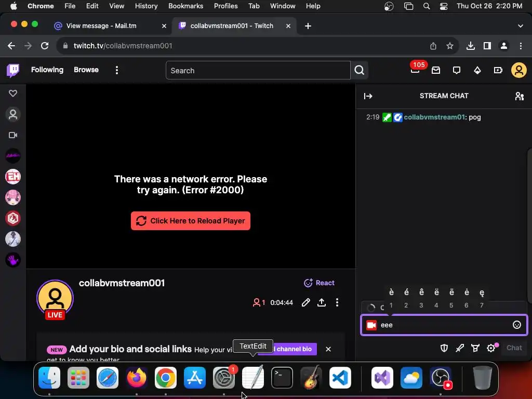Toggle Chrome side panel
532x399 pixels.
click(x=487, y=46)
